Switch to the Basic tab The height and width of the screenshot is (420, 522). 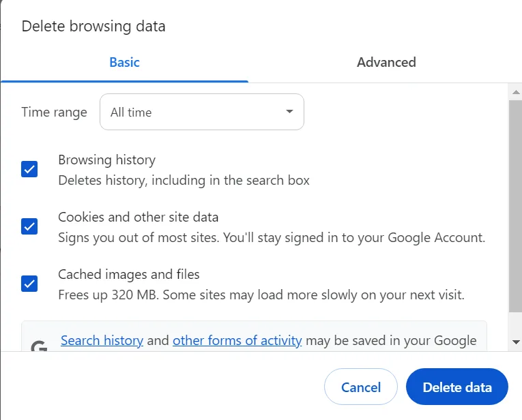pyautogui.click(x=124, y=62)
